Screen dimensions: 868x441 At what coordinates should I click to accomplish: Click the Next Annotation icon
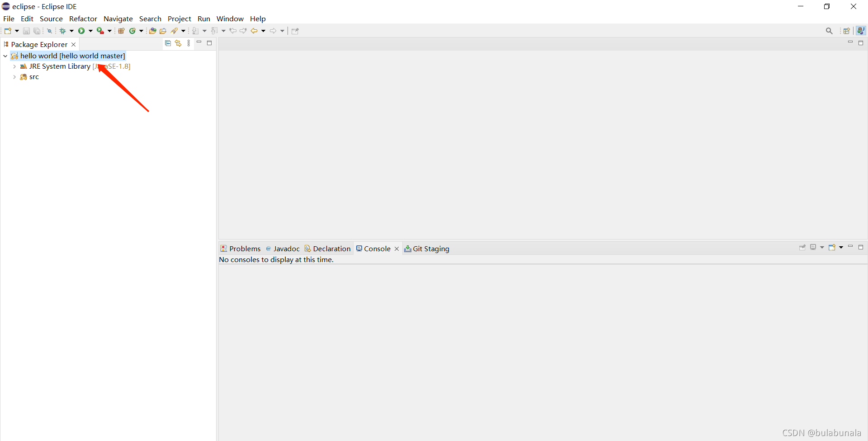point(195,31)
